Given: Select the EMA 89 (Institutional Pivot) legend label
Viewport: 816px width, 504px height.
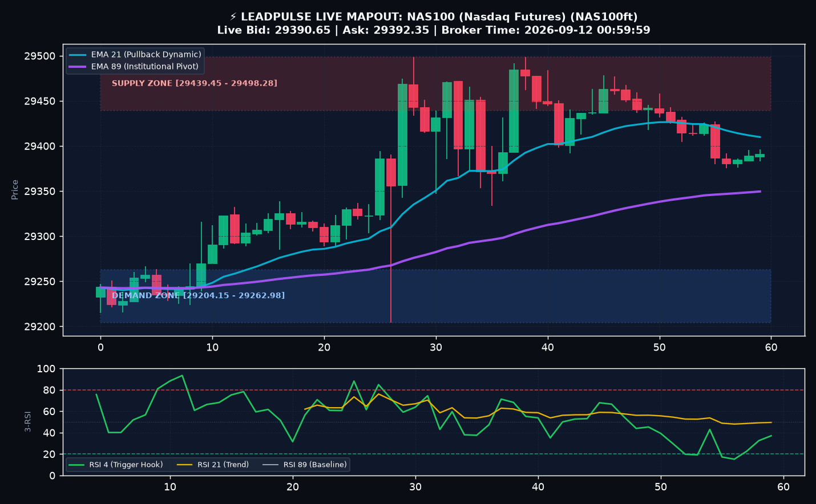Looking at the screenshot, I should click(145, 67).
